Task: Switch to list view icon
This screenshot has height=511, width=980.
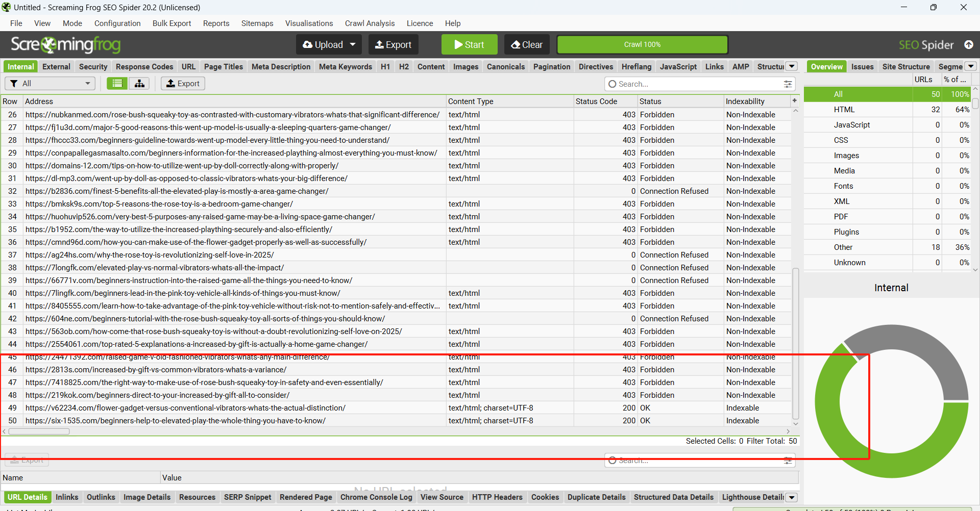Action: pos(117,84)
